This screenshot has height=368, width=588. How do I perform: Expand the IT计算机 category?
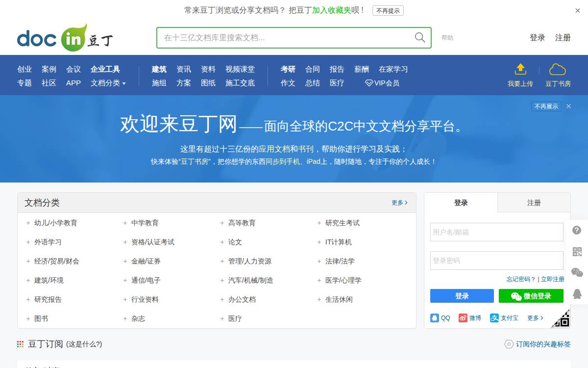pos(319,242)
